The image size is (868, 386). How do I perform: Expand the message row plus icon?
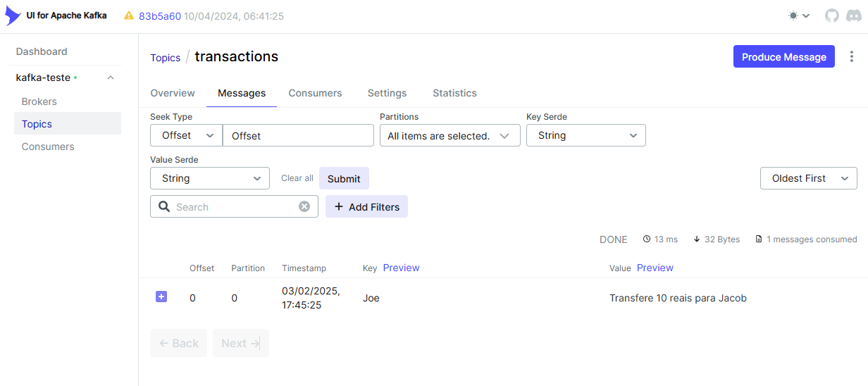[161, 297]
